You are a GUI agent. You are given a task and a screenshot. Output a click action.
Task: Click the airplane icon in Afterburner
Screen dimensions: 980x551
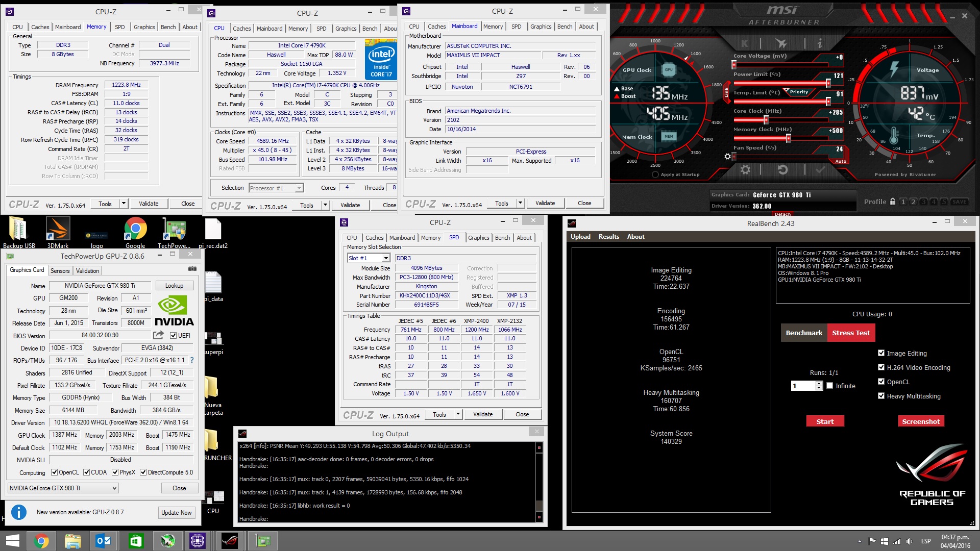(x=781, y=44)
